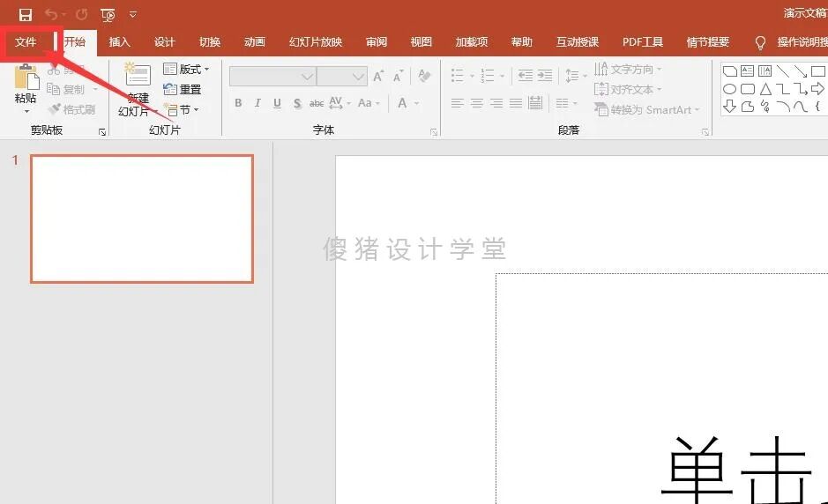828x504 pixels.
Task: Select the vertical text box shape
Action: [x=765, y=70]
